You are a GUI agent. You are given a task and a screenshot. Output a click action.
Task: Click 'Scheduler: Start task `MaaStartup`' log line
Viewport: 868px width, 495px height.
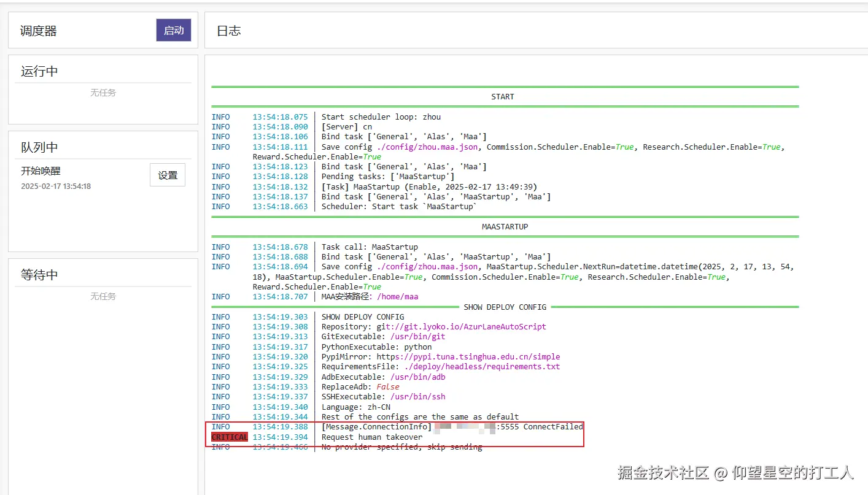pos(400,207)
